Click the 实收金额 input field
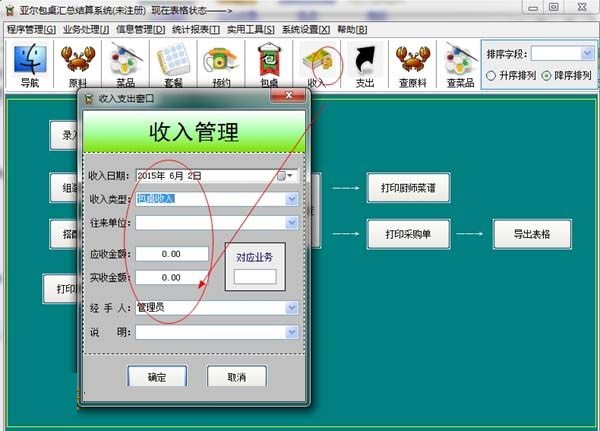The height and width of the screenshot is (431, 600). coord(172,277)
